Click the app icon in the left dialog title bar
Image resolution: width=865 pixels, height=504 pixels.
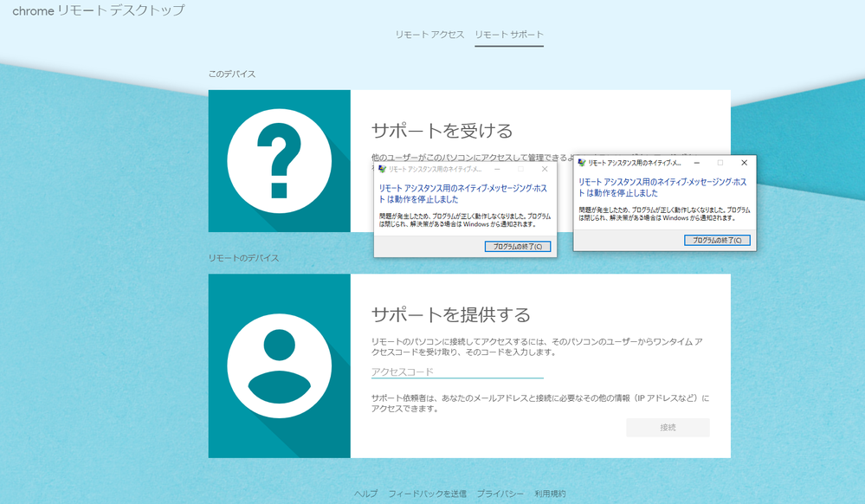pyautogui.click(x=382, y=168)
